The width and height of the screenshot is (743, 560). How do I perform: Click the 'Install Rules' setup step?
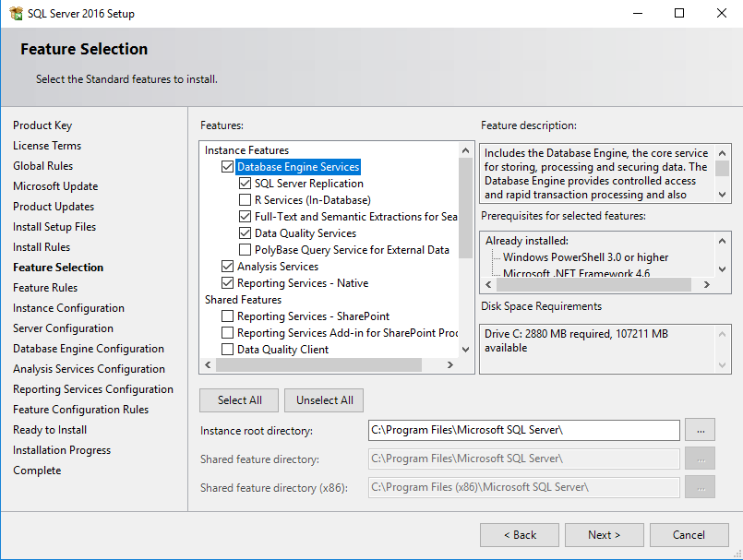point(42,247)
